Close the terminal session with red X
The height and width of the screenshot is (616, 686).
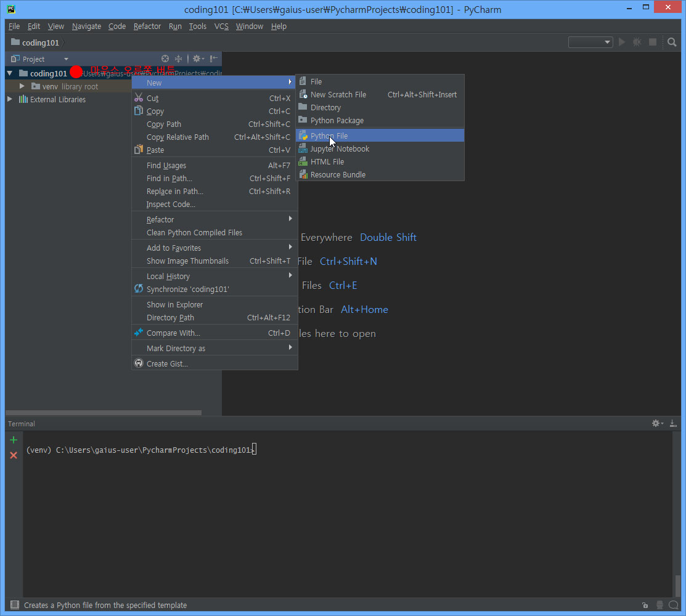tap(14, 455)
